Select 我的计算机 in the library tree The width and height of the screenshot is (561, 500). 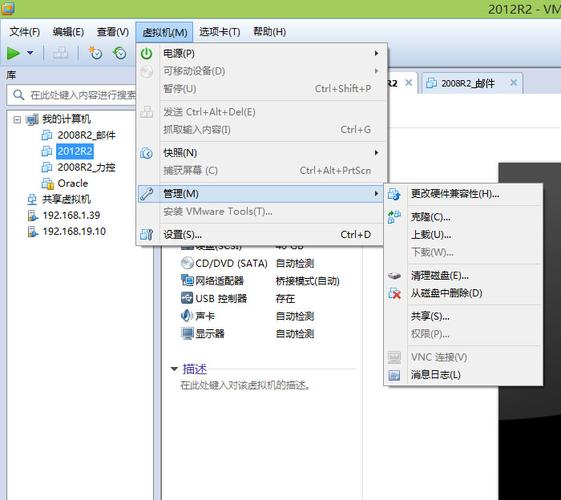pyautogui.click(x=67, y=119)
